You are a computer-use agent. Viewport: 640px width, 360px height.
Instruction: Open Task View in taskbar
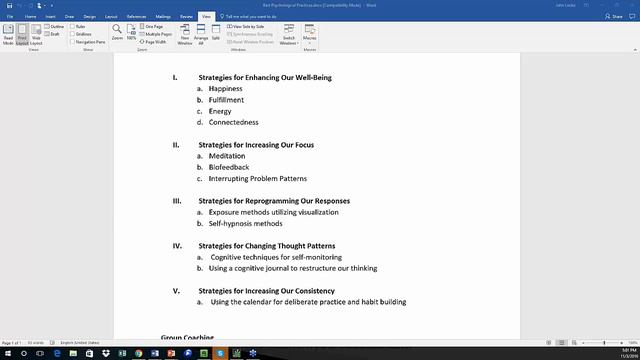[40, 353]
